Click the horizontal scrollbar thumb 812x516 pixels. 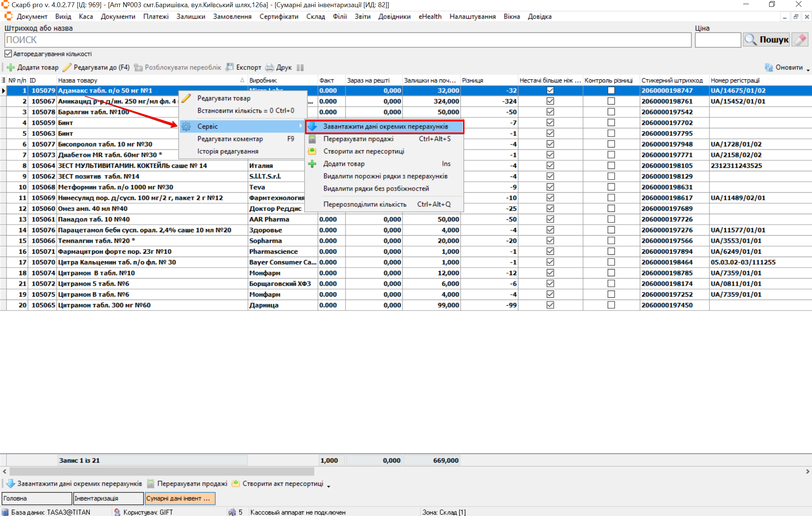pyautogui.click(x=162, y=471)
